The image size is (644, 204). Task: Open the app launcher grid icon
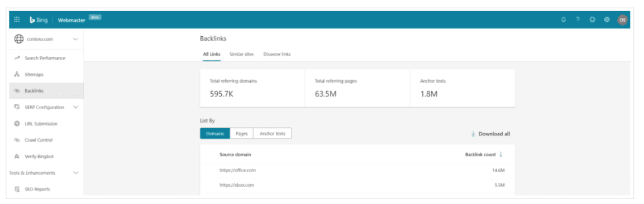[17, 20]
